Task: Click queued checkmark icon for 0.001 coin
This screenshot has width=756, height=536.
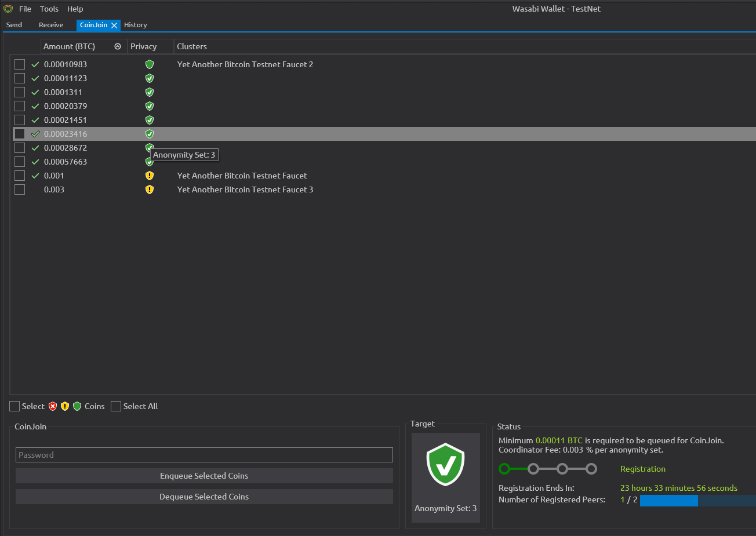Action: 35,176
